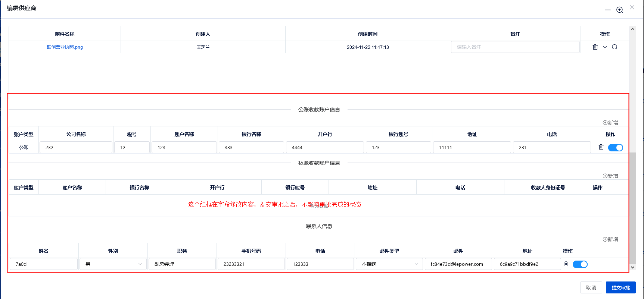Image resolution: width=644 pixels, height=299 pixels.
Task: Click the 备注 input field
Action: coord(515,47)
